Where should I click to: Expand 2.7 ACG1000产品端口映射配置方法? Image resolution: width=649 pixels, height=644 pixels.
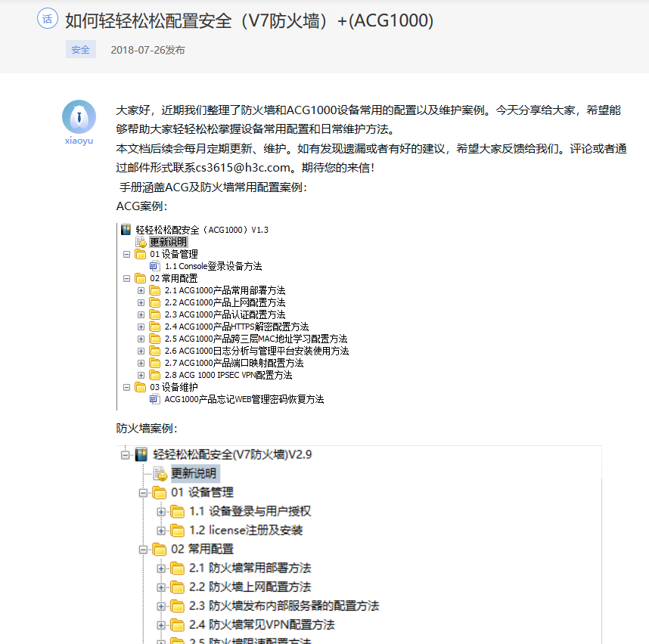point(141,363)
